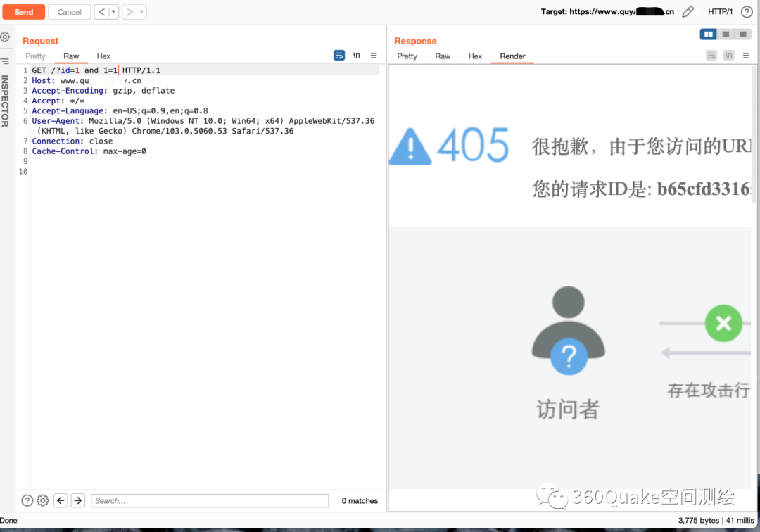Open Request hamburger options menu
Viewport: 760px width, 532px height.
coord(374,56)
